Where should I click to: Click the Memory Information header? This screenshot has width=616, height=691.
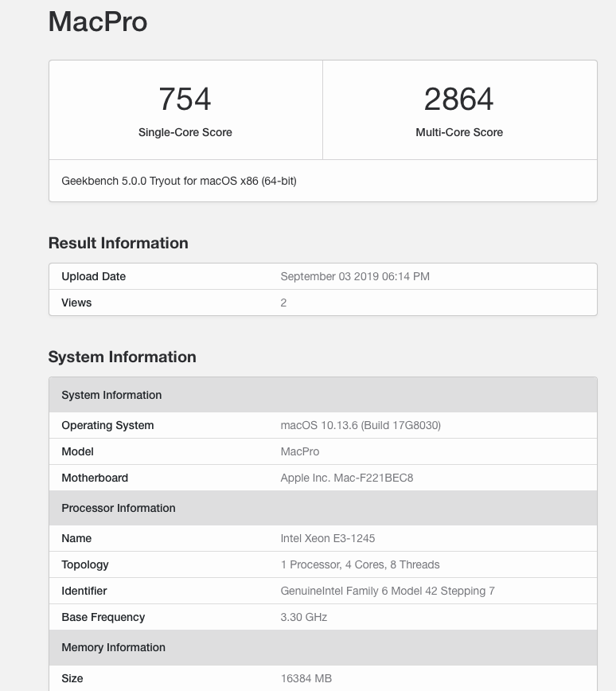323,647
